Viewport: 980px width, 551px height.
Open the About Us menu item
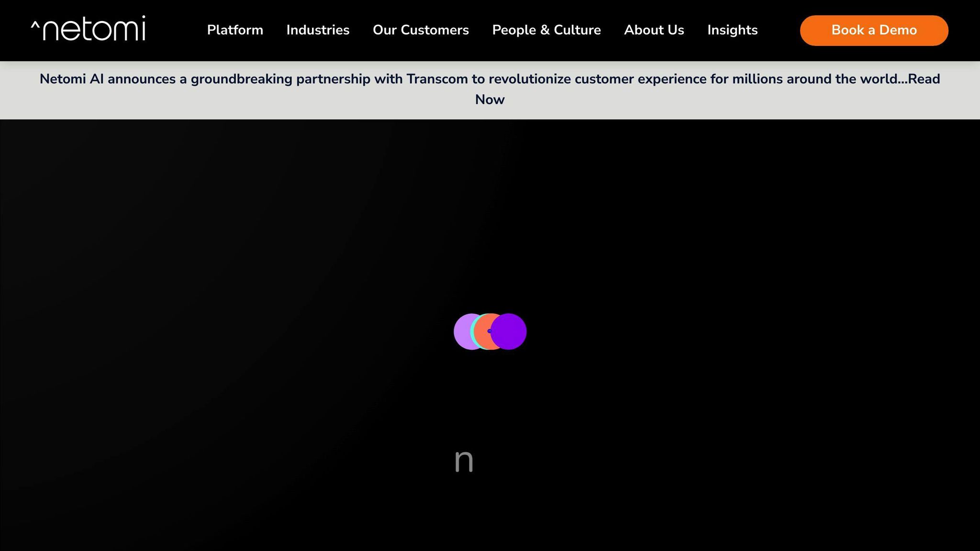pyautogui.click(x=654, y=30)
